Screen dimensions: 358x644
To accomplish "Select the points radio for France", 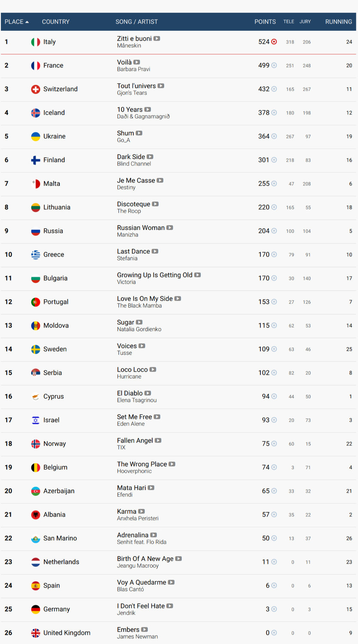I will 274,66.
